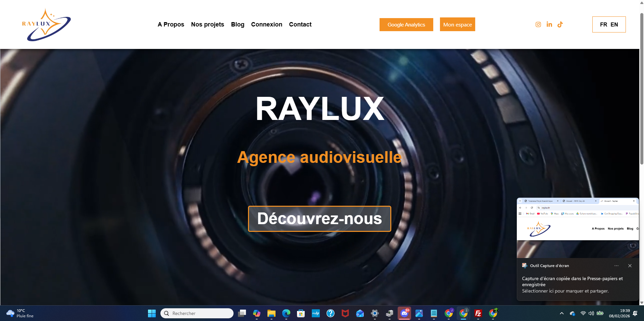The height and width of the screenshot is (321, 644).
Task: Click the Rechercher taskbar search box
Action: [x=197, y=313]
